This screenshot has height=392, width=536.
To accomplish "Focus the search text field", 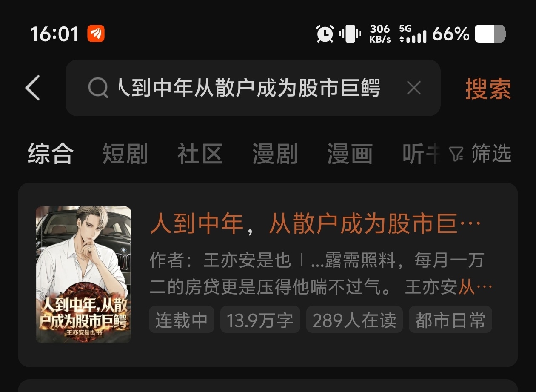I will 253,88.
